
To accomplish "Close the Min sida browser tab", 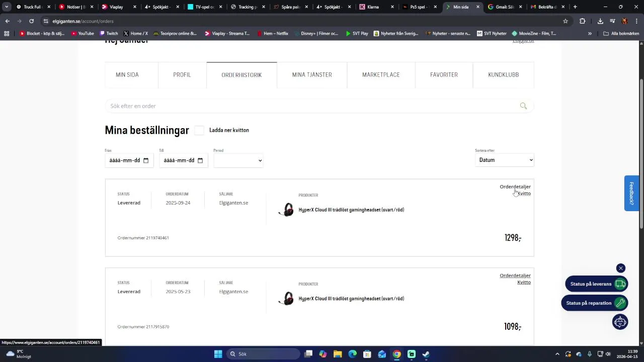I will pyautogui.click(x=478, y=7).
